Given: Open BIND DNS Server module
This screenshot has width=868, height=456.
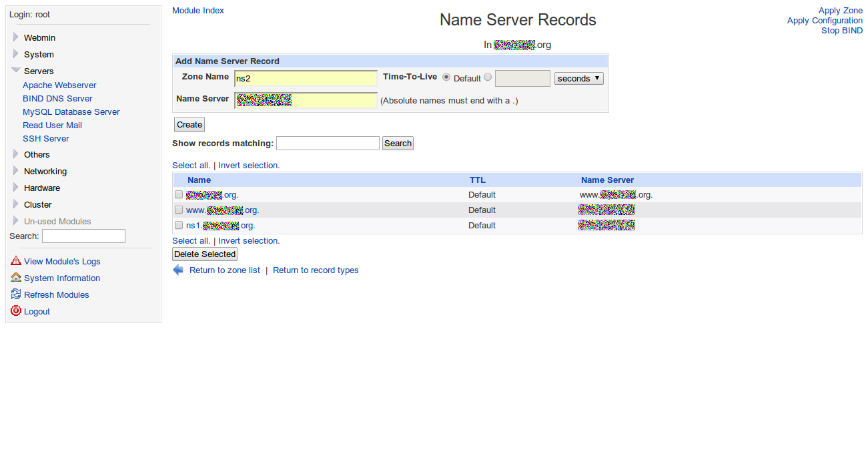Looking at the screenshot, I should click(x=57, y=99).
